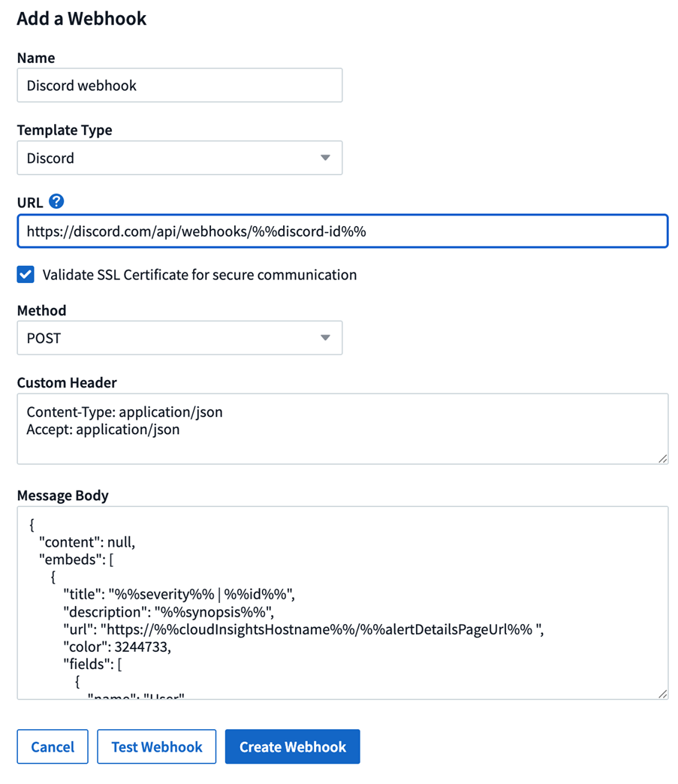Screen dimensions: 678x784
Task: Open the Method dropdown arrow
Action: [325, 338]
